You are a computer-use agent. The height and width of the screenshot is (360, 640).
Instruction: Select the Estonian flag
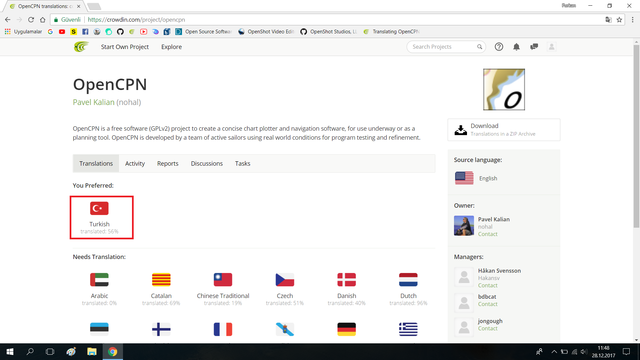tap(99, 329)
